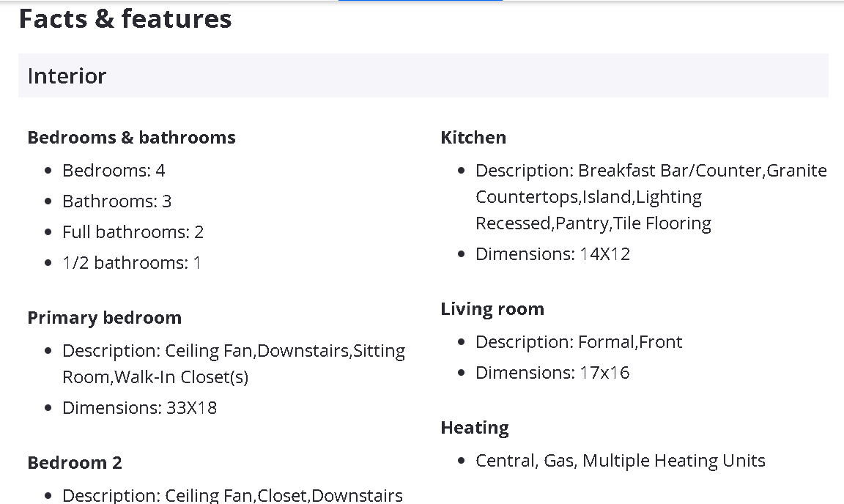Image resolution: width=844 pixels, height=504 pixels.
Task: Click the Bedrooms: 4 list item
Action: tap(114, 171)
